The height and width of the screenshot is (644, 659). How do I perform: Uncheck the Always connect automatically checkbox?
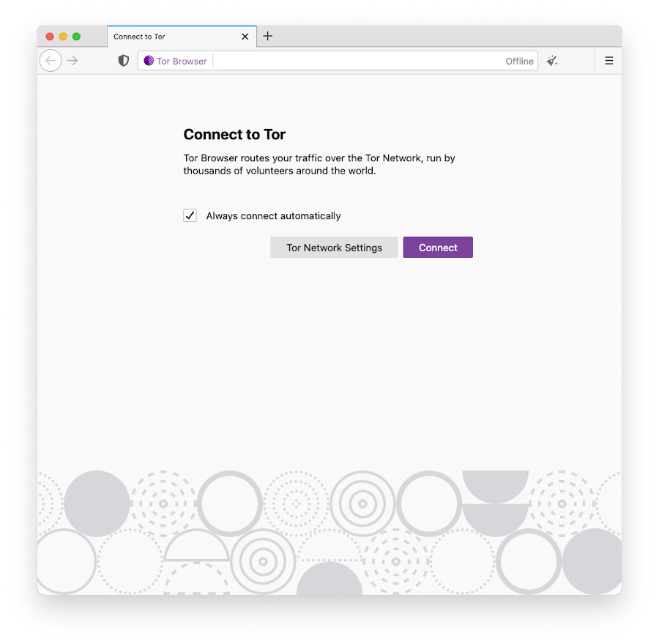click(190, 215)
